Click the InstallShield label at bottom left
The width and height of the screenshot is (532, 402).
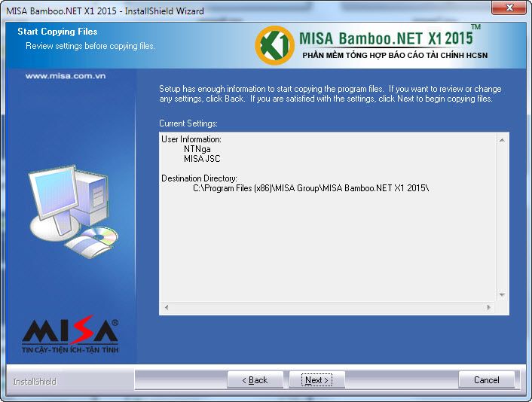[x=35, y=382]
